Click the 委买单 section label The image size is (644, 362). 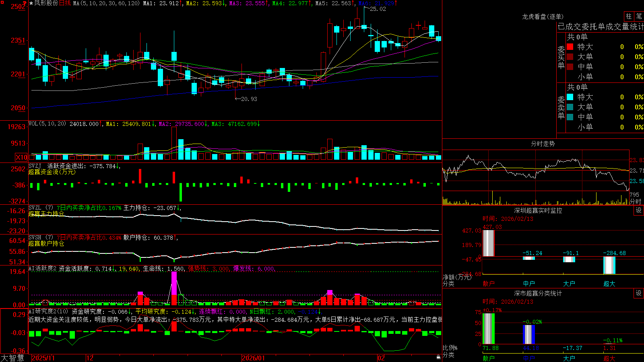pyautogui.click(x=561, y=58)
